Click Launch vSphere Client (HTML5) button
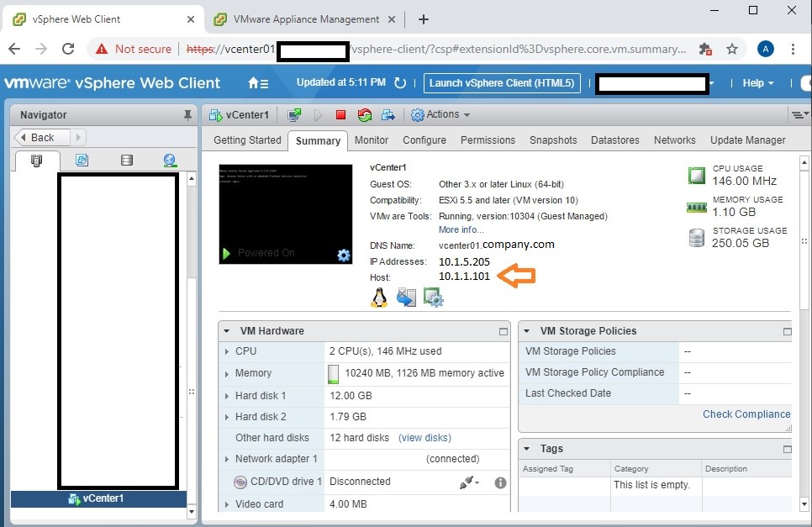The image size is (812, 527). [502, 83]
